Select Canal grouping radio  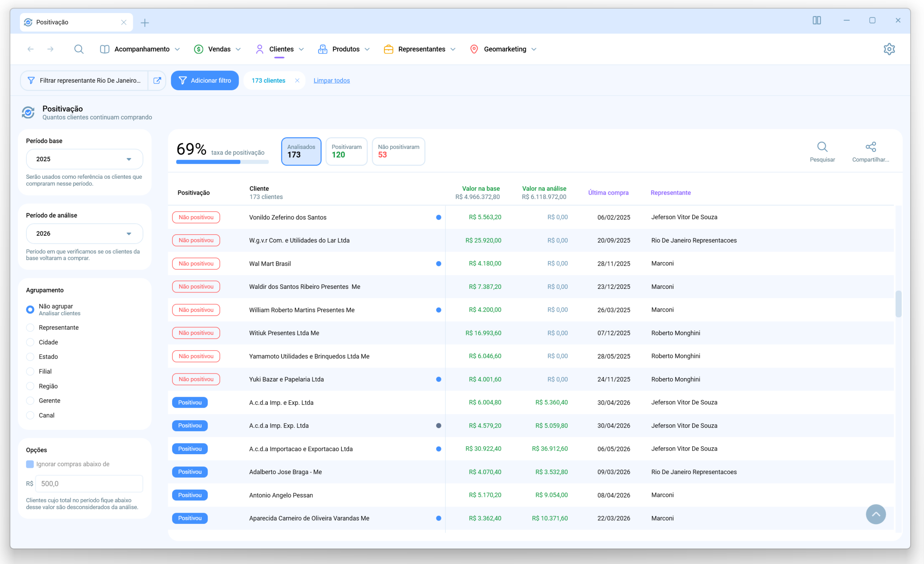[30, 415]
